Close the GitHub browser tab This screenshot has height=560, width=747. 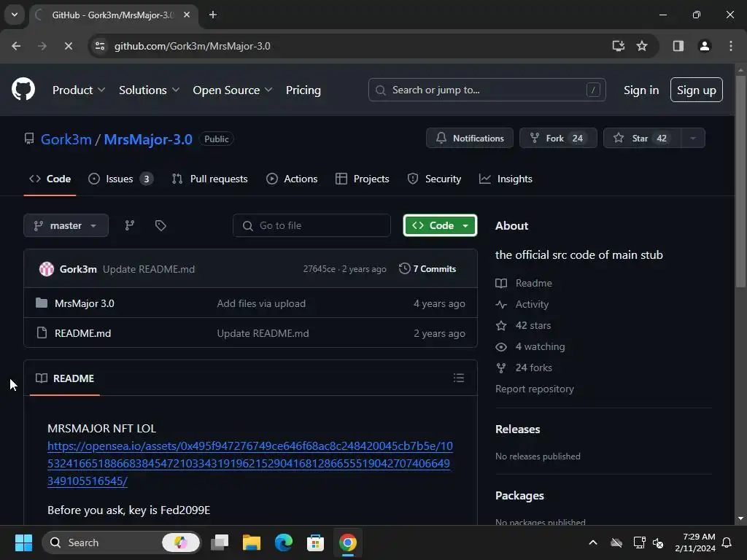pos(187,15)
